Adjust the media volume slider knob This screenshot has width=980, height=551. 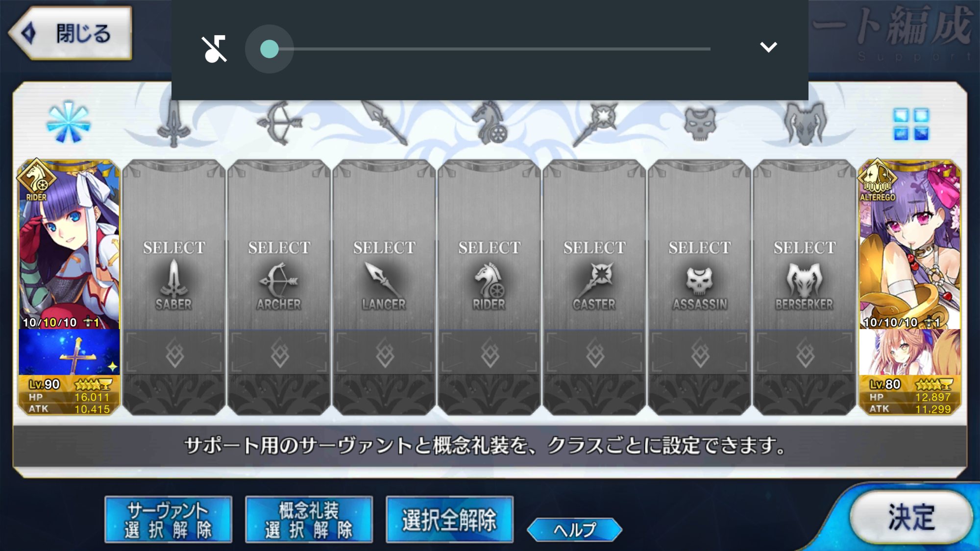269,49
